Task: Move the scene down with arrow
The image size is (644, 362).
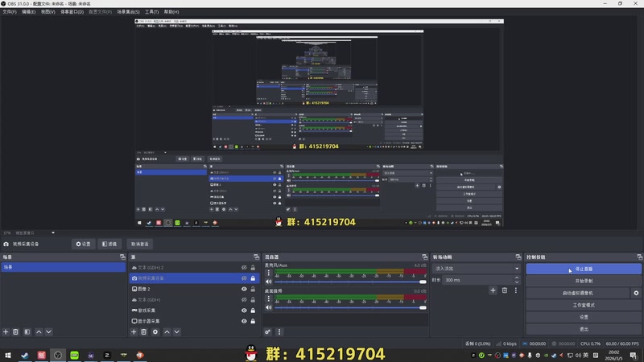Action: [x=48, y=331]
